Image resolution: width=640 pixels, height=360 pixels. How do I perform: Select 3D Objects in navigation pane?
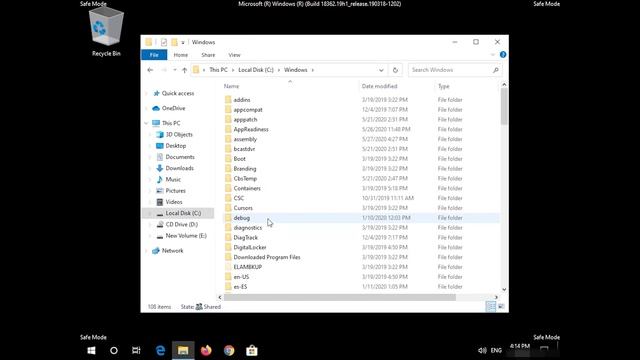click(x=179, y=134)
